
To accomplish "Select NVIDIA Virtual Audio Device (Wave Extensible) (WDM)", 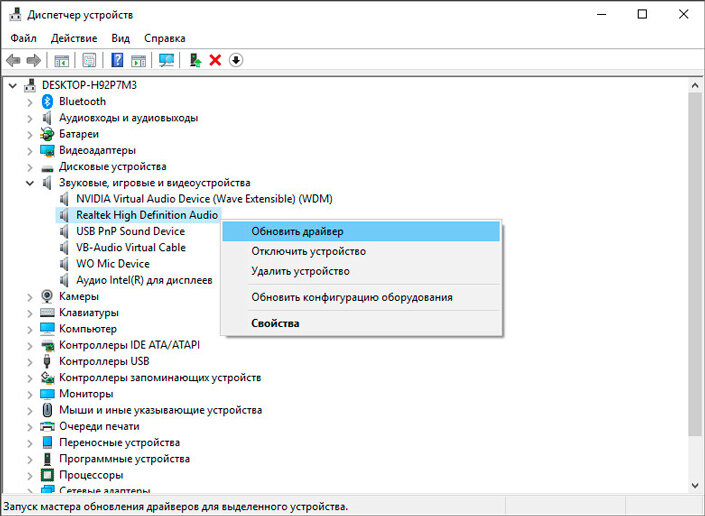I will [204, 199].
